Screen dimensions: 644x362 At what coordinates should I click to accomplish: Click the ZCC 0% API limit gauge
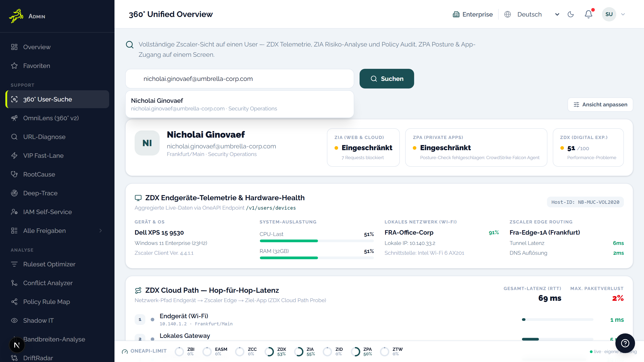pos(246,351)
